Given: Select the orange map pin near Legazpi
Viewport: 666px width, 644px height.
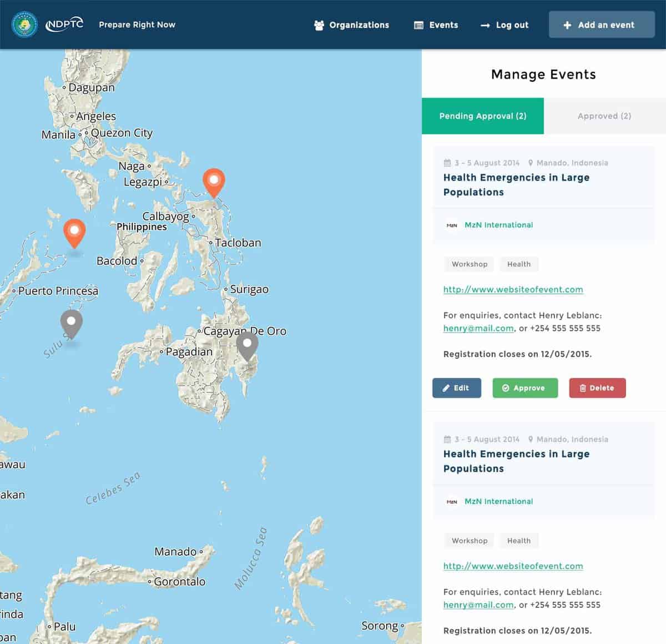Looking at the screenshot, I should coord(214,182).
